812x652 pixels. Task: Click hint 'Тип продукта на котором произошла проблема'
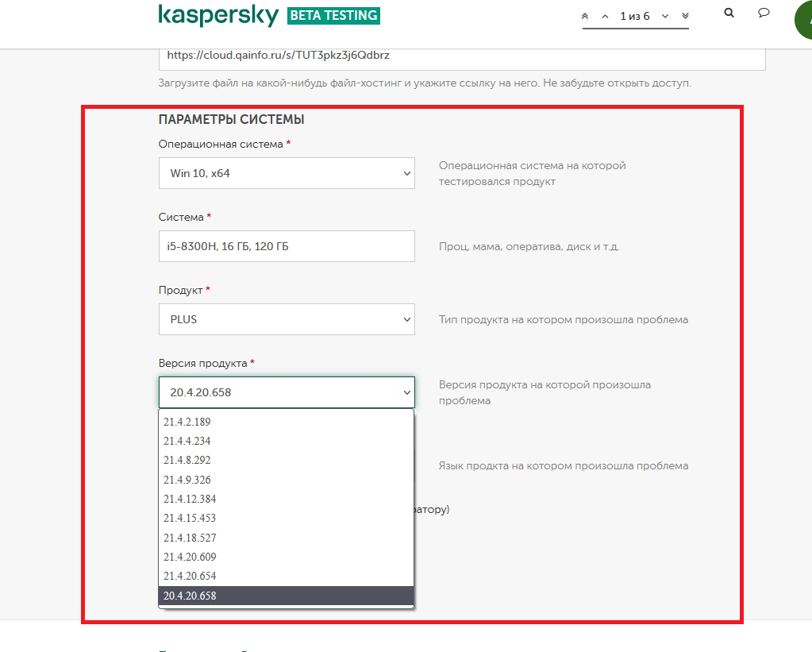point(564,320)
